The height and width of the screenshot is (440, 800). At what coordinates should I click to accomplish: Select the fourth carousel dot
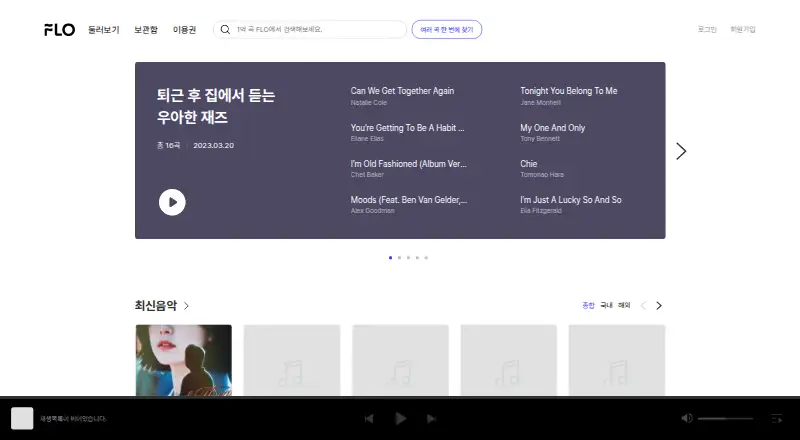(x=417, y=258)
